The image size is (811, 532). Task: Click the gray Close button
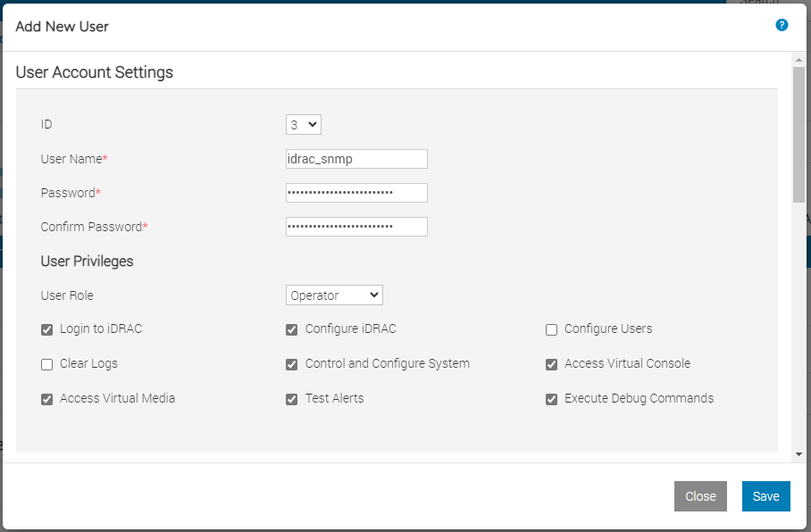point(700,496)
